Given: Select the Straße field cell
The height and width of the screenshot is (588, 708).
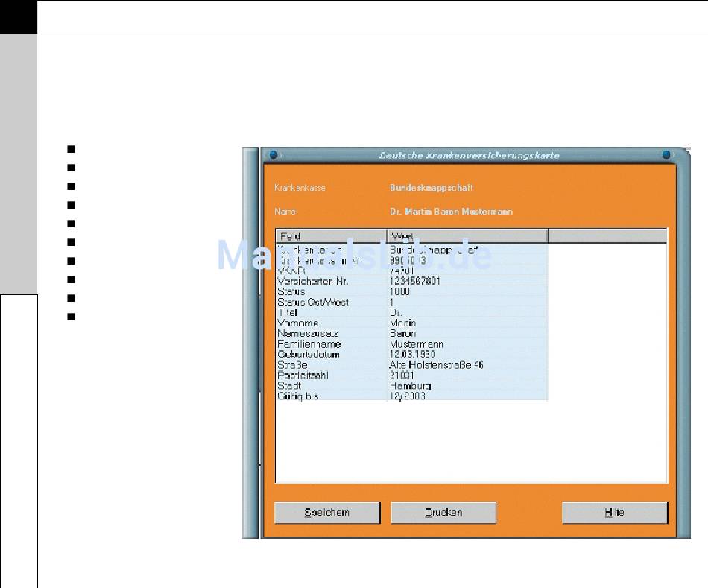Looking at the screenshot, I should pos(292,365).
